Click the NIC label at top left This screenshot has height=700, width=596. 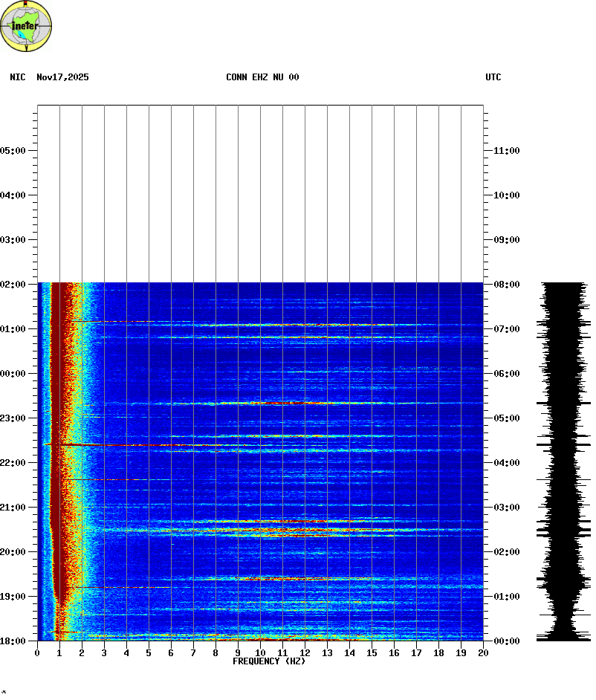[17, 77]
